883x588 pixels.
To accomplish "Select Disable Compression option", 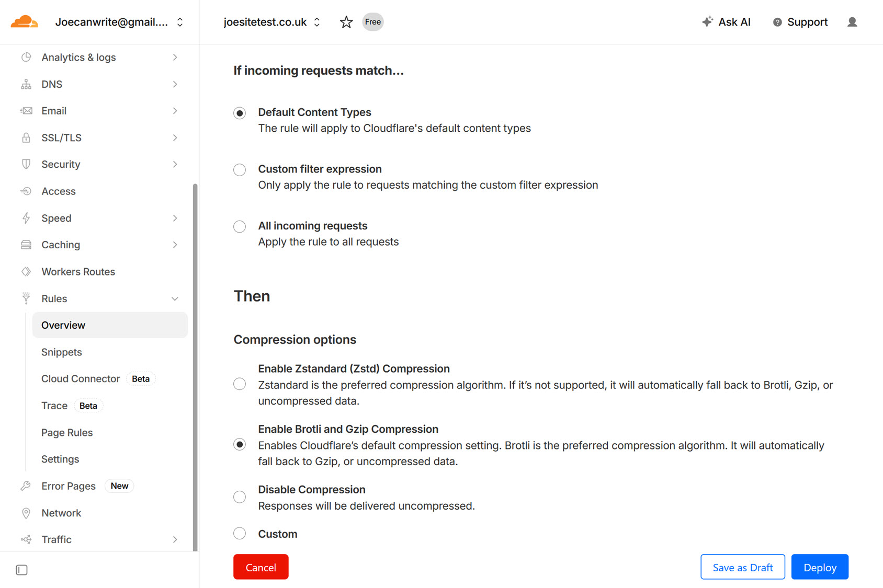I will tap(239, 497).
